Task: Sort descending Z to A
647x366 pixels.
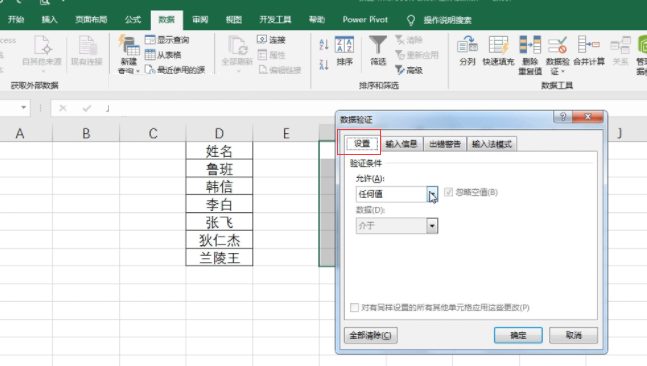Action: coord(324,64)
